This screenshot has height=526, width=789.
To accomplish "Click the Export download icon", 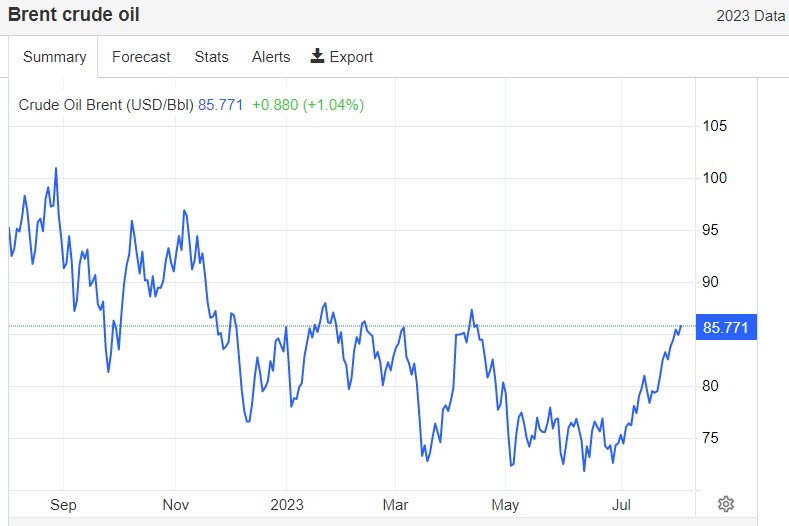I will [318, 56].
